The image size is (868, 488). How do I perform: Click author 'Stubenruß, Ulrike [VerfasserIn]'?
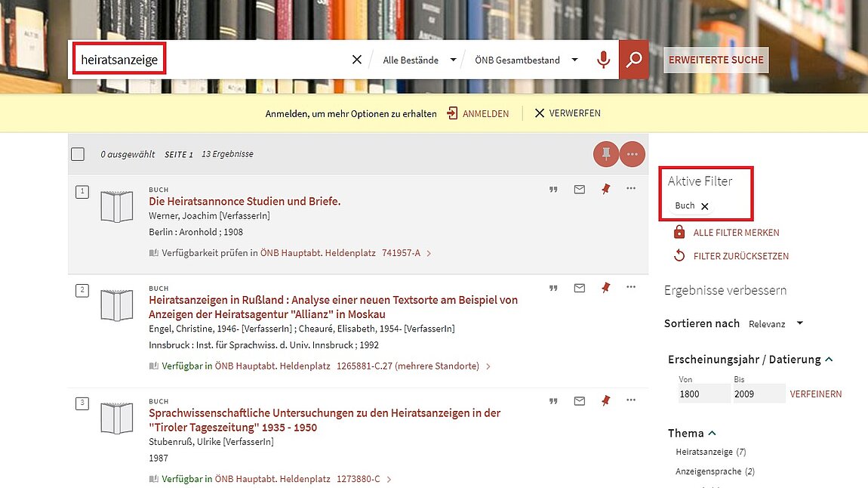(211, 441)
